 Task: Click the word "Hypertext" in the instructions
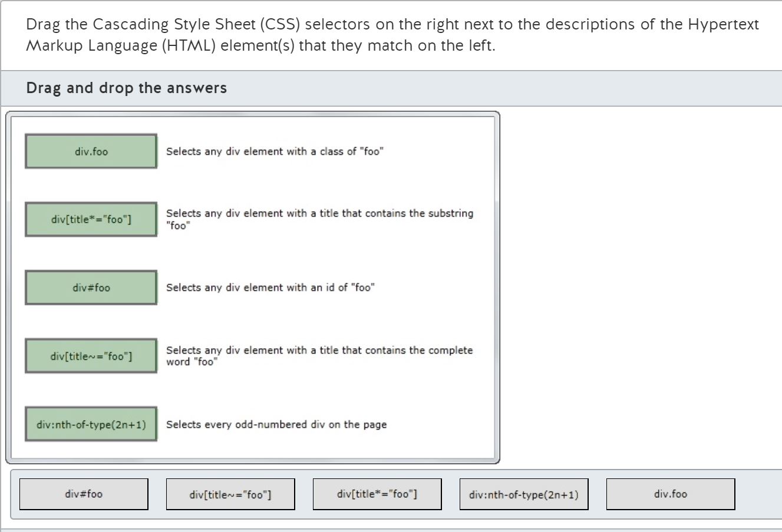(723, 25)
